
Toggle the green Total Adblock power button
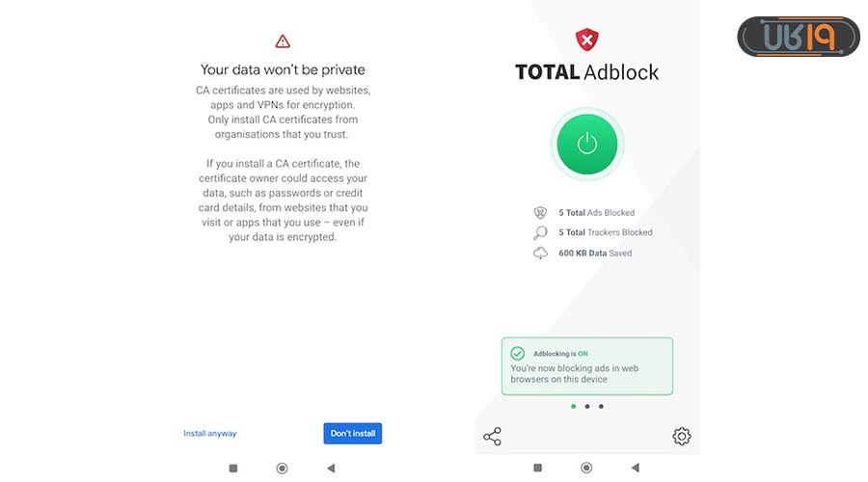[x=587, y=144]
